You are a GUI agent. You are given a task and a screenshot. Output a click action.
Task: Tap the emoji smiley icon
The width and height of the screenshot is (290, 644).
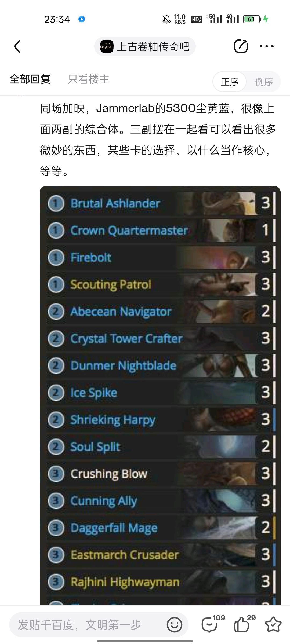(175, 625)
